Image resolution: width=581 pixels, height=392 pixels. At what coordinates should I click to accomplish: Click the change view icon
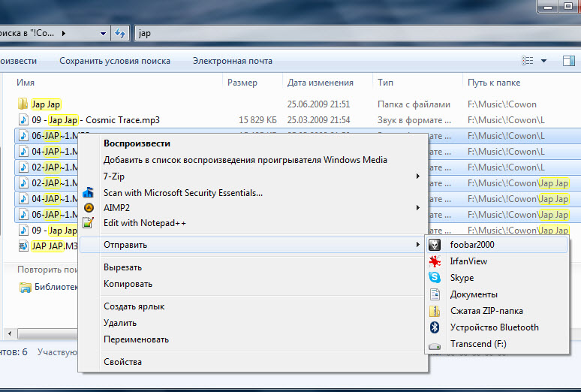[527, 61]
